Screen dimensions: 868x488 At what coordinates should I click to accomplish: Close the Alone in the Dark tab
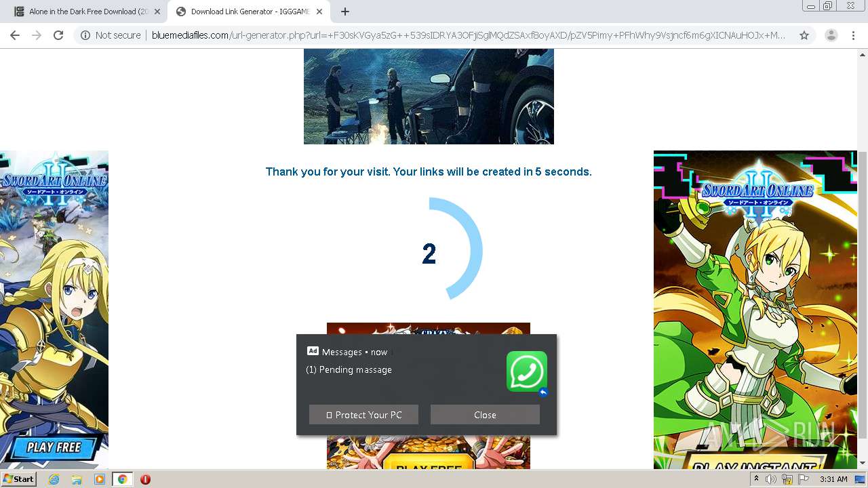(157, 12)
